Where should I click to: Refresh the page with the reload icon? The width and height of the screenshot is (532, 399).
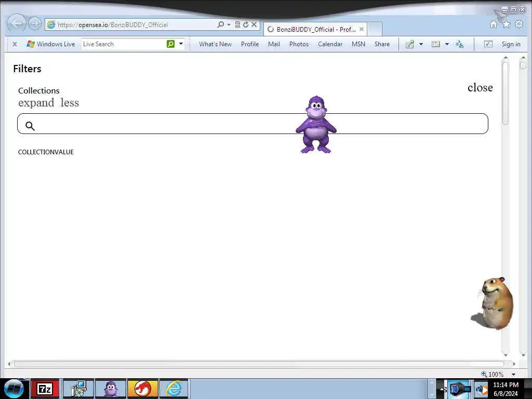(246, 24)
